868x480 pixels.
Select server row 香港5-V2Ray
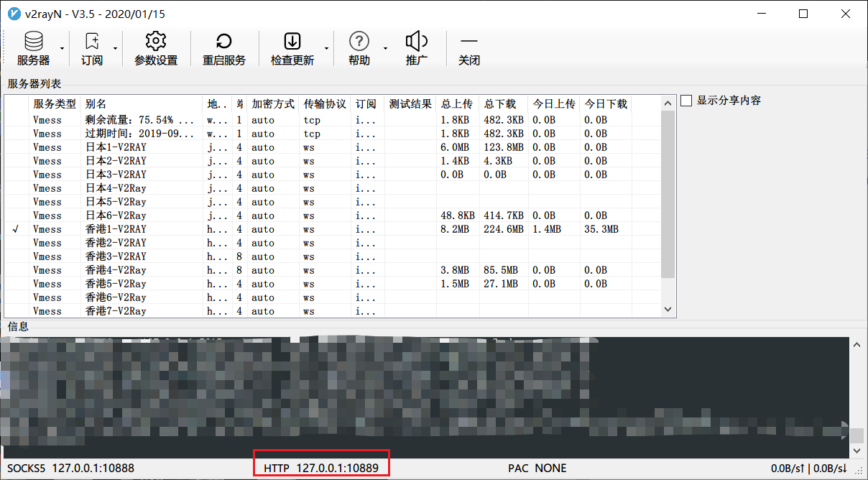point(333,284)
